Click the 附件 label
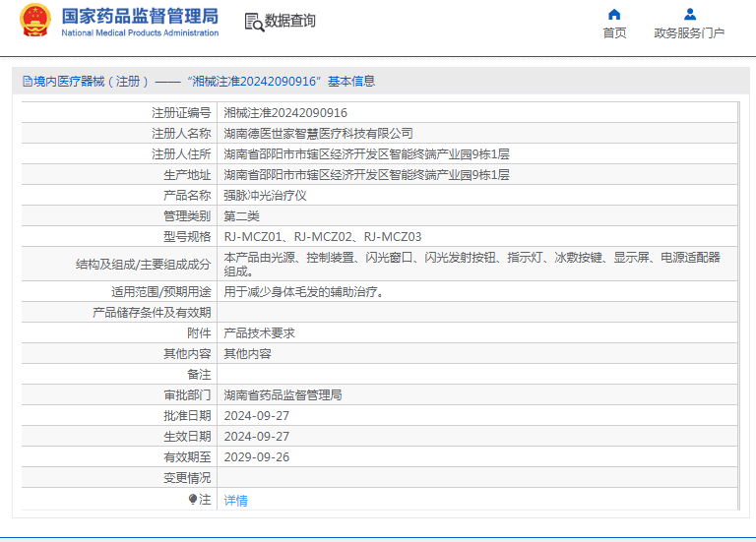 point(199,332)
